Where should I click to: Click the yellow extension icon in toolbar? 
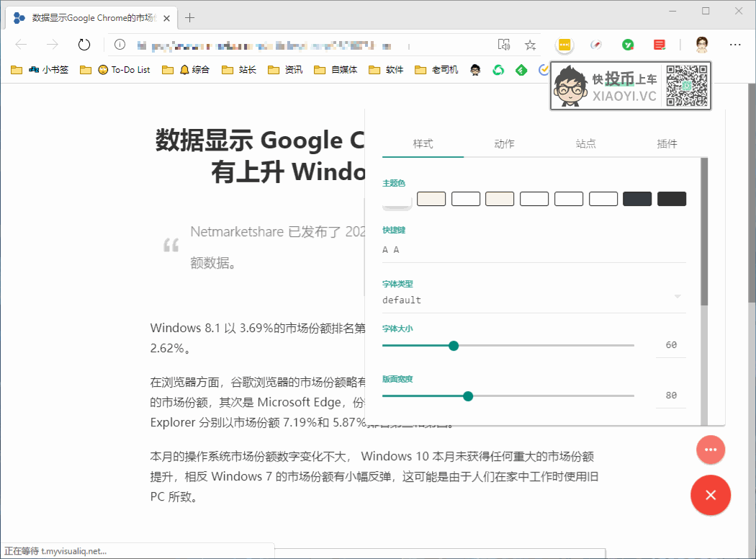pyautogui.click(x=564, y=45)
